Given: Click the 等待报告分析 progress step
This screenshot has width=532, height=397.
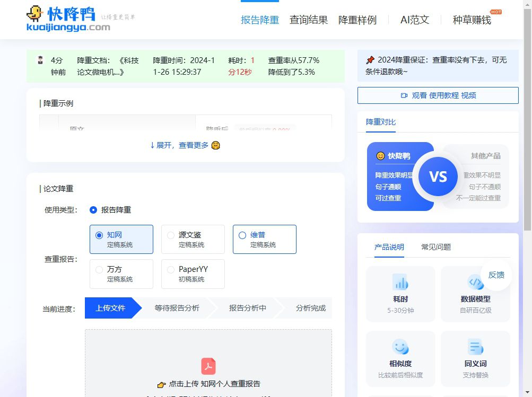Looking at the screenshot, I should (177, 308).
